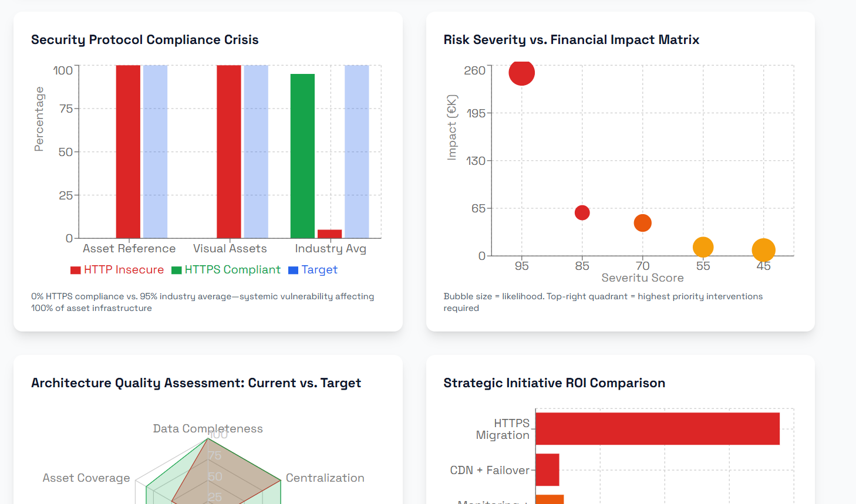Click the 'Risk Severity vs. Financial Impact Matrix' title
Viewport: 856px width, 504px height.
pos(571,40)
